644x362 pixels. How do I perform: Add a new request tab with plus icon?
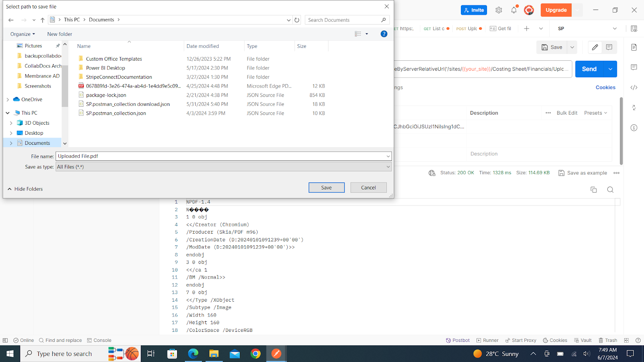526,29
